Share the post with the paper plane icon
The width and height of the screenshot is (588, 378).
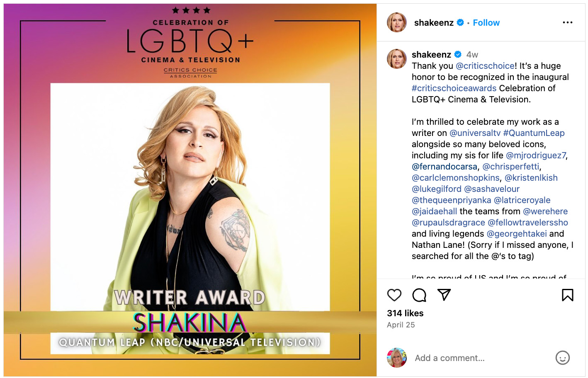pyautogui.click(x=444, y=295)
